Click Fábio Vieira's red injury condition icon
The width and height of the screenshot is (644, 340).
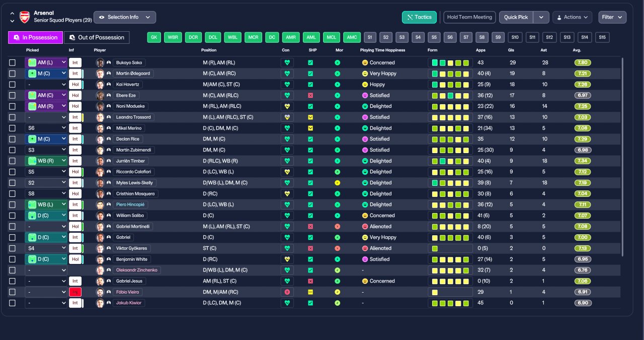click(287, 292)
